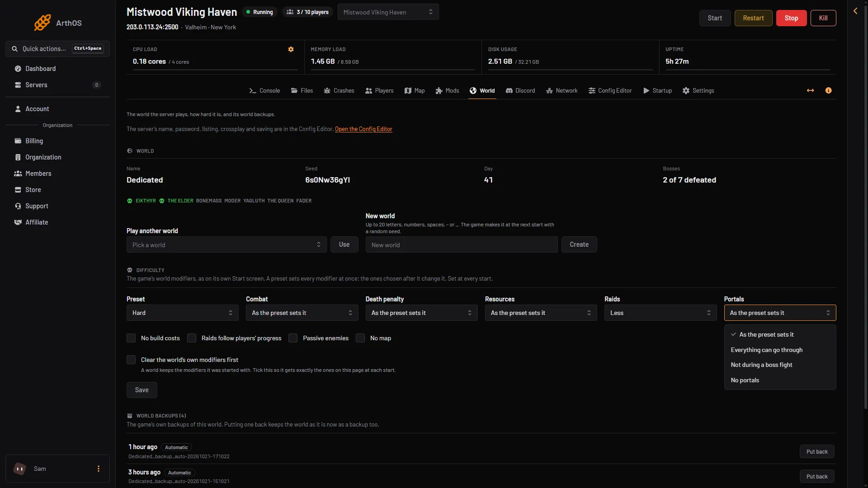Image resolution: width=868 pixels, height=488 pixels.
Task: Switch to the Config Editor tab
Action: 610,90
